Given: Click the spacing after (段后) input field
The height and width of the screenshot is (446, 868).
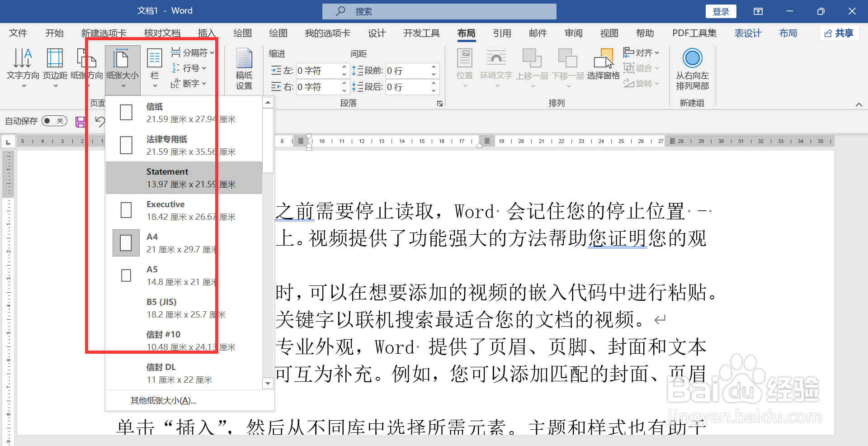Looking at the screenshot, I should tap(407, 87).
